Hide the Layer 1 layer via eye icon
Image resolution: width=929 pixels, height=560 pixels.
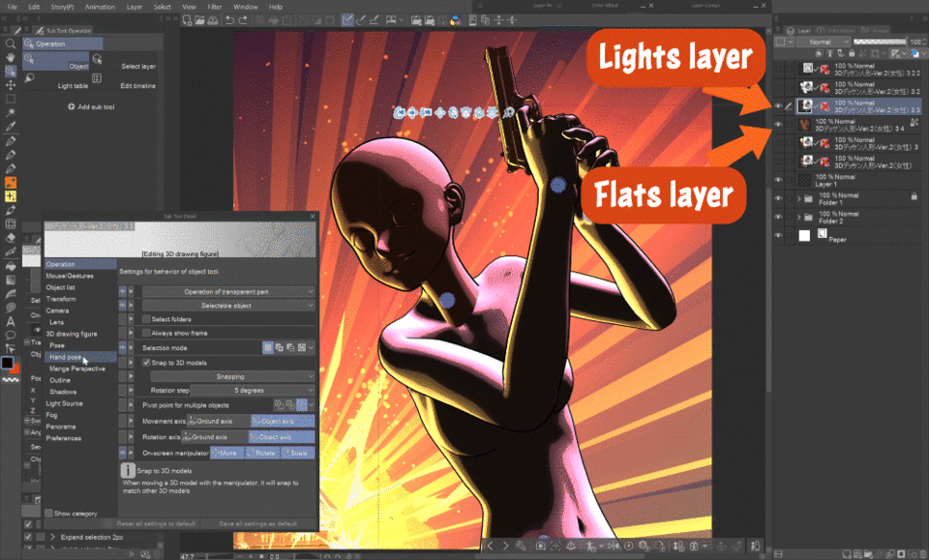click(x=778, y=180)
